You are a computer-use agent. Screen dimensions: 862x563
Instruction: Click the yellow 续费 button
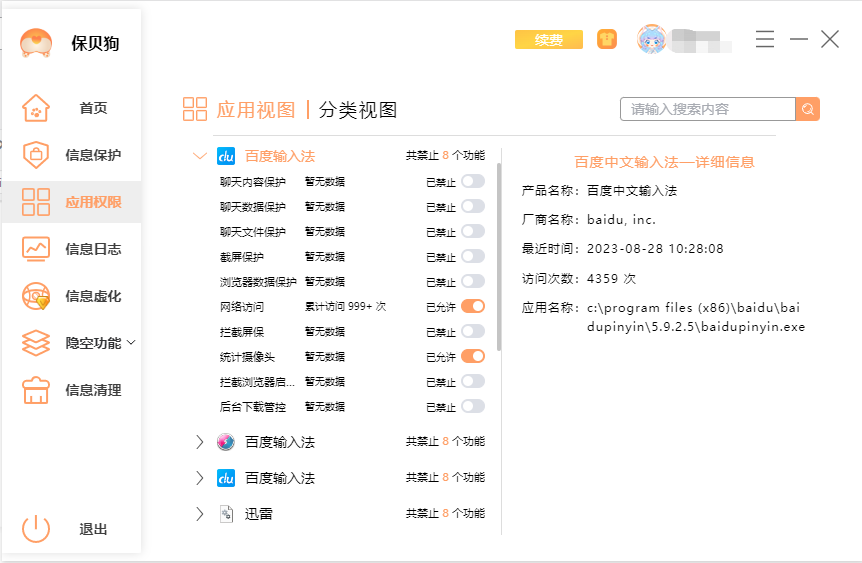549,40
